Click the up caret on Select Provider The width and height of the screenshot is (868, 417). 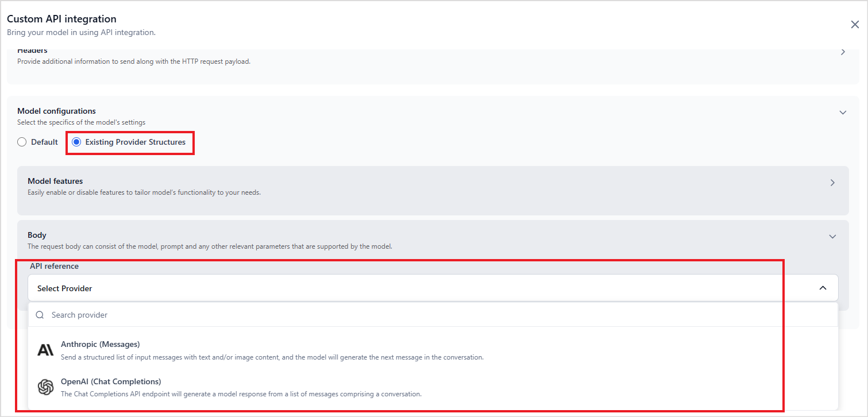tap(823, 288)
